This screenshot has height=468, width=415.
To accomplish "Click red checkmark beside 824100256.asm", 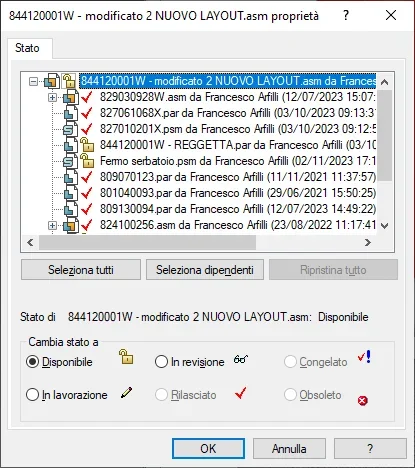I will [x=87, y=225].
